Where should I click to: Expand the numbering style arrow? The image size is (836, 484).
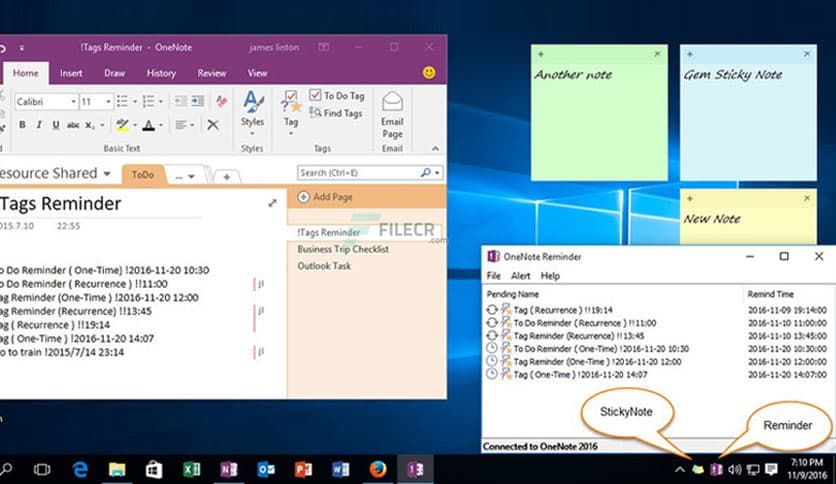point(160,101)
